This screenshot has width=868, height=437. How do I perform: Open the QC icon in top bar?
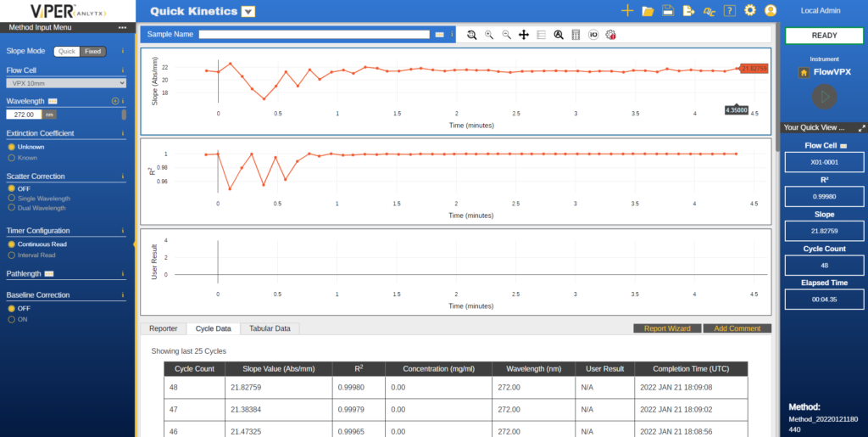(709, 11)
